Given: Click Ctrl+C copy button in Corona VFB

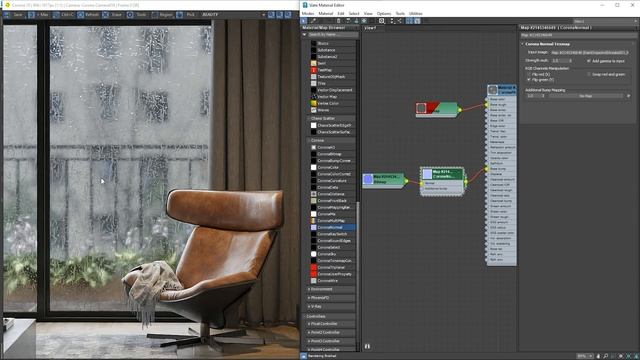Looking at the screenshot, I should click(64, 15).
